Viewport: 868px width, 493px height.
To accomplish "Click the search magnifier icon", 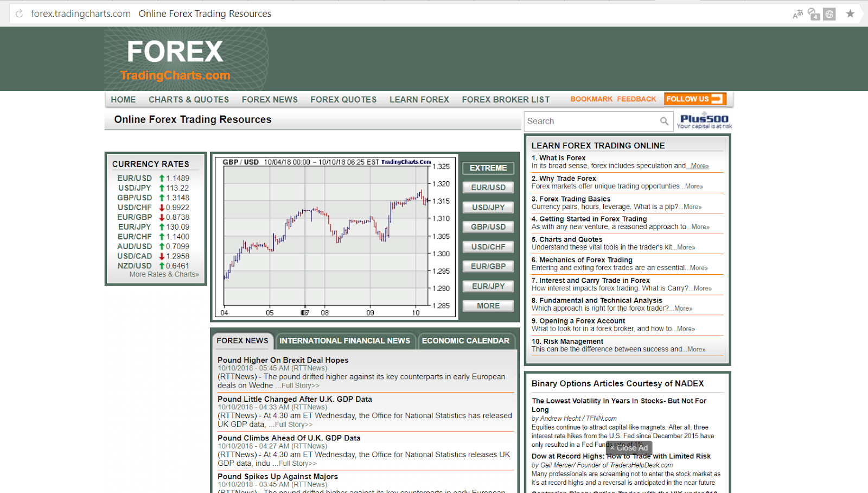I will pyautogui.click(x=664, y=121).
